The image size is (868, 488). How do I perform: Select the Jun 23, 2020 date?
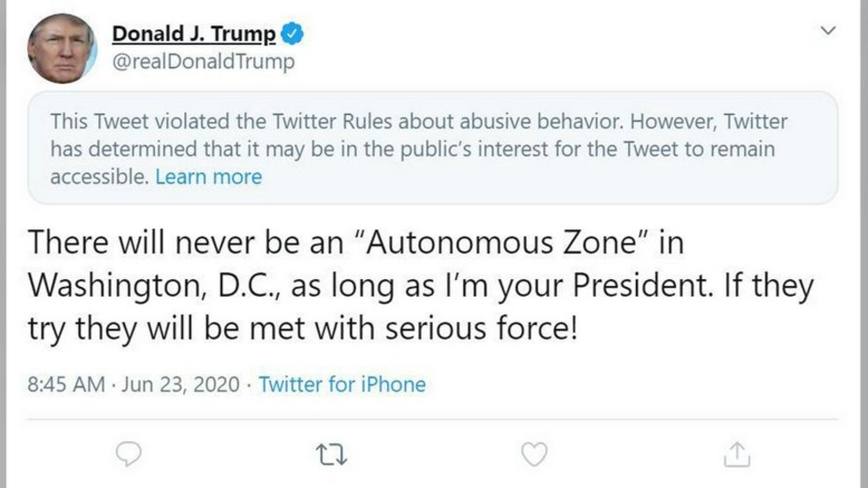[x=180, y=384]
